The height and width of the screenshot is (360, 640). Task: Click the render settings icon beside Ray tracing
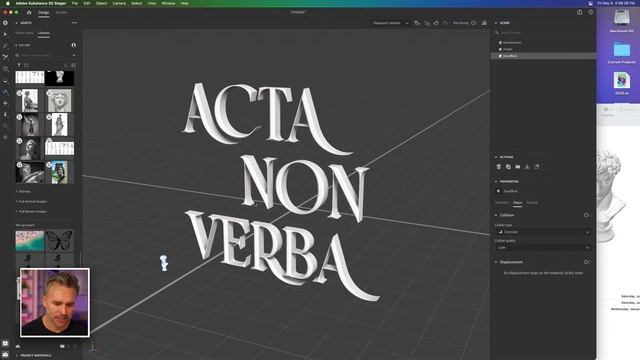(484, 23)
